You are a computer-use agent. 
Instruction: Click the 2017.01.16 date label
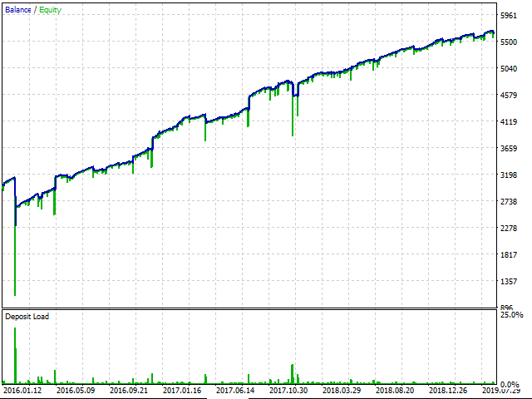point(182,391)
